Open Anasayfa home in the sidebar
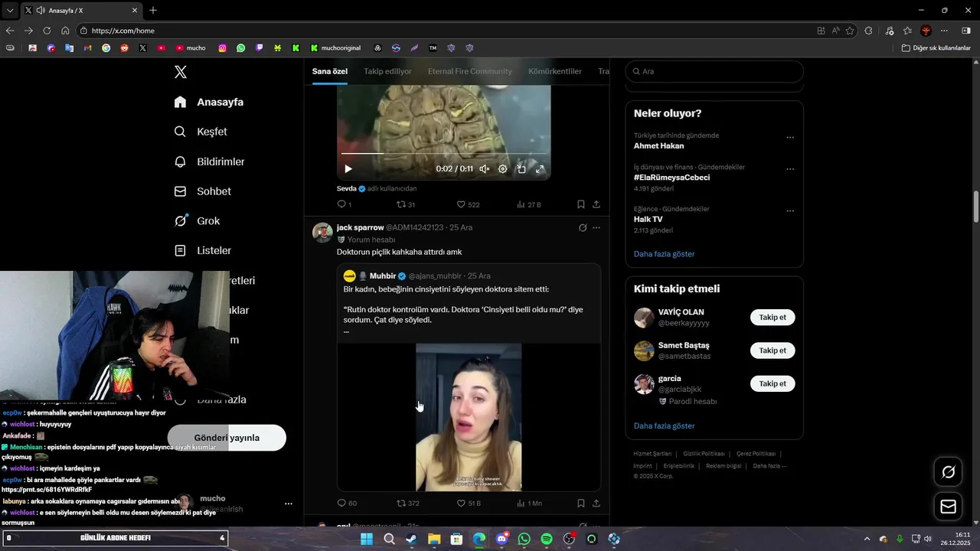980x551 pixels. tap(209, 102)
